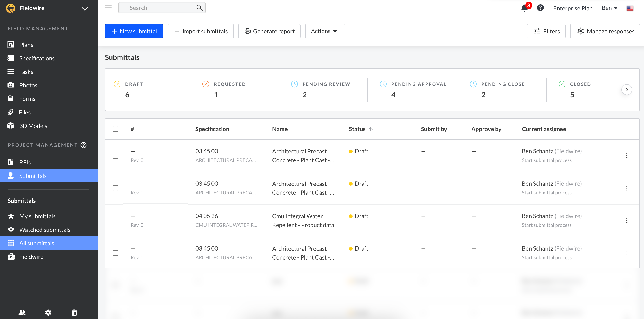Open the Ben user menu
644x319 pixels.
(609, 8)
